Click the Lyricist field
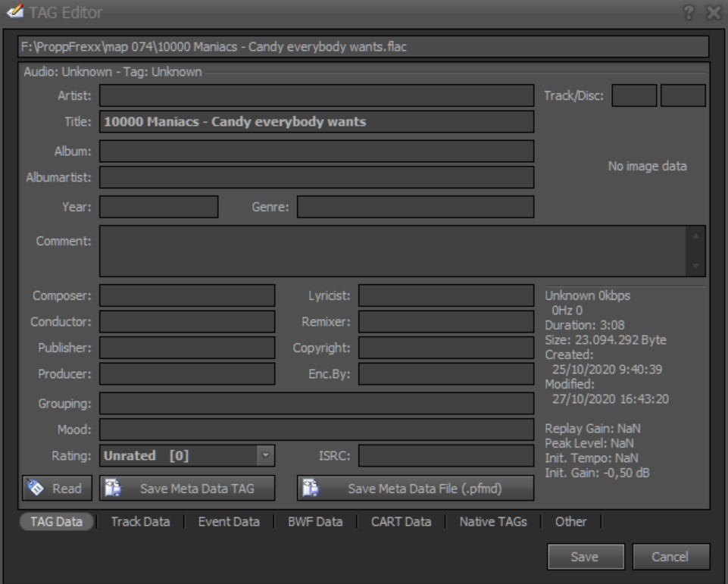This screenshot has width=728, height=584. [446, 295]
